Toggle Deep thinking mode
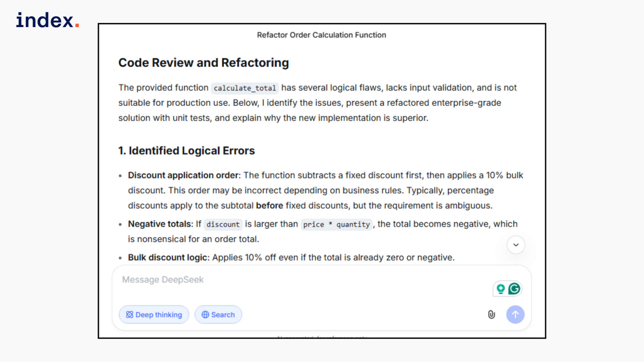The width and height of the screenshot is (644, 362). (154, 314)
